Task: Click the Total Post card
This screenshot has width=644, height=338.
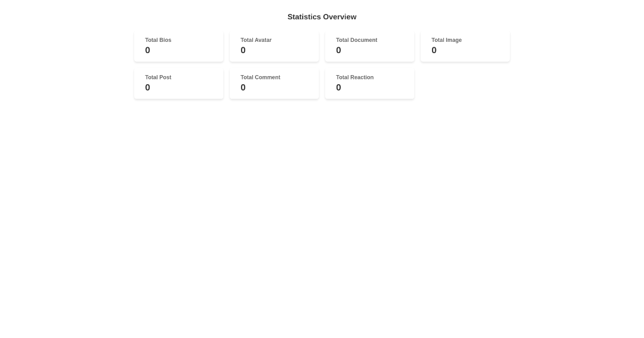Action: point(178,83)
